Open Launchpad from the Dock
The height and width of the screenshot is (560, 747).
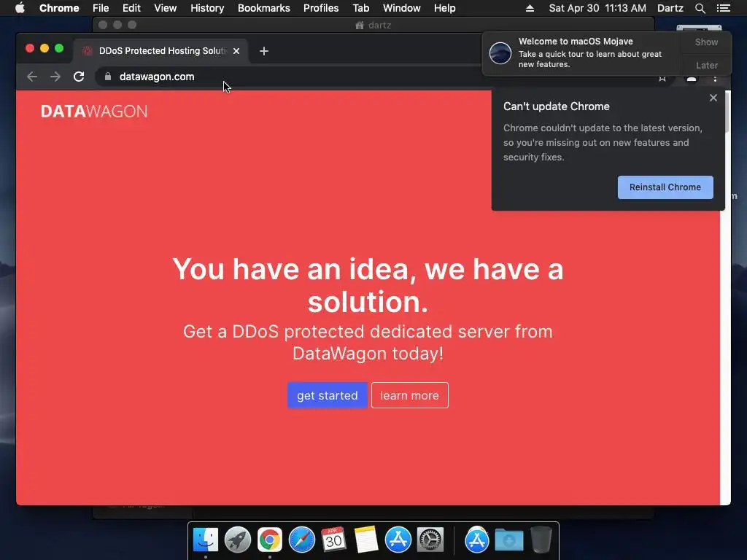tap(238, 540)
